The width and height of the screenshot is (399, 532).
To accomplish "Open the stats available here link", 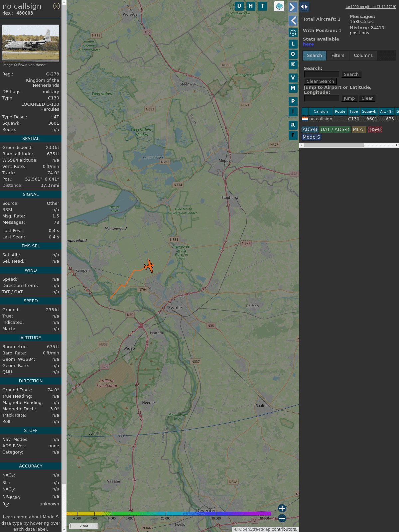I will click(308, 44).
